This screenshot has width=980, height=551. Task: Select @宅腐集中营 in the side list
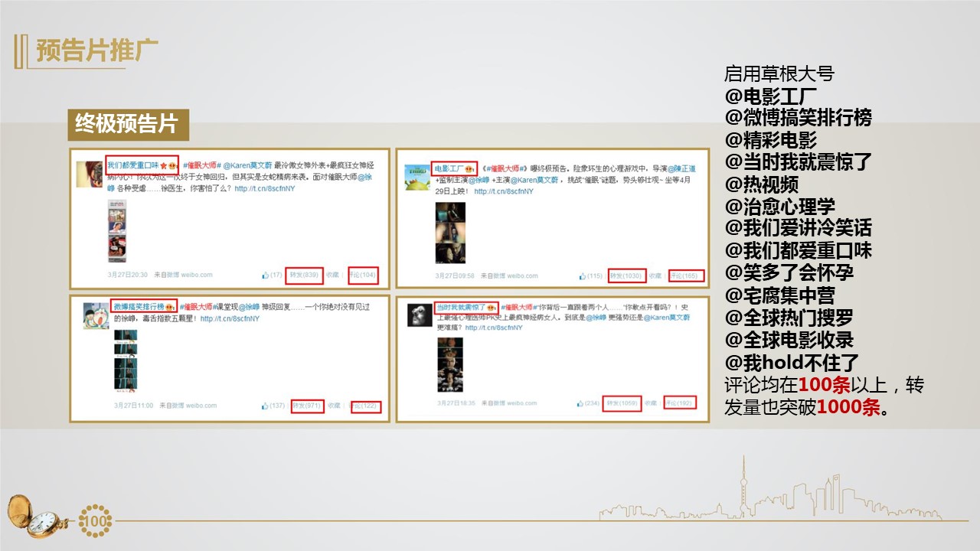point(779,295)
